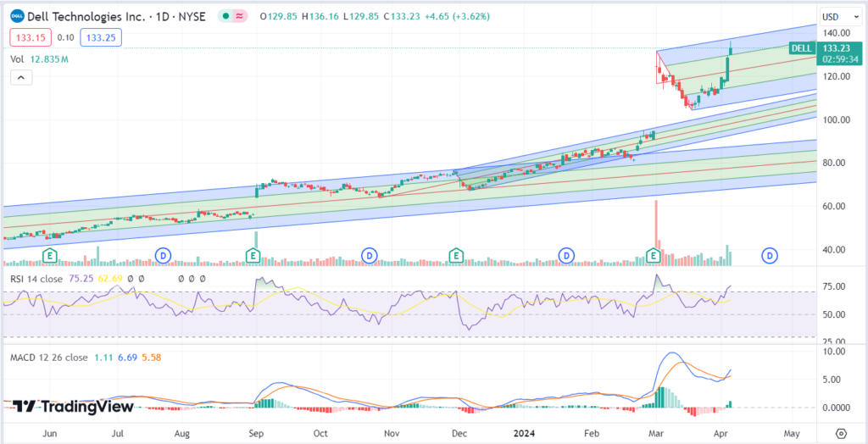Click the earnings E marker near September
The width and height of the screenshot is (868, 444).
[253, 255]
